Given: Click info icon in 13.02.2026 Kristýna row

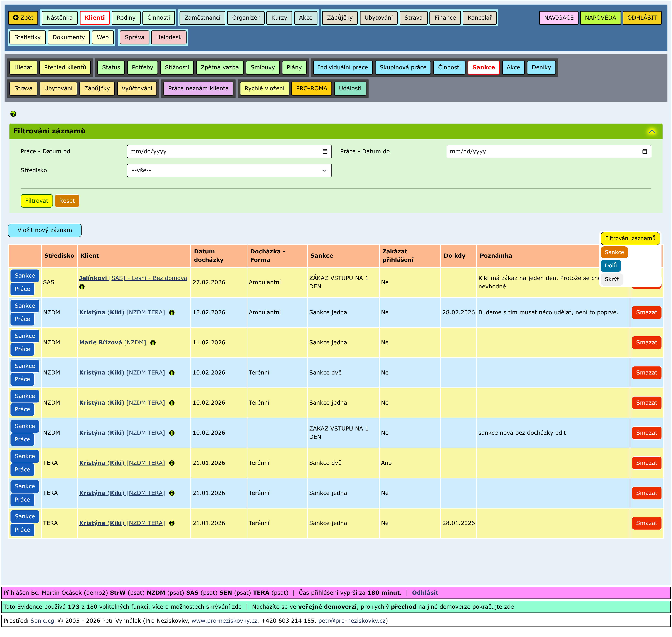Looking at the screenshot, I should (172, 313).
